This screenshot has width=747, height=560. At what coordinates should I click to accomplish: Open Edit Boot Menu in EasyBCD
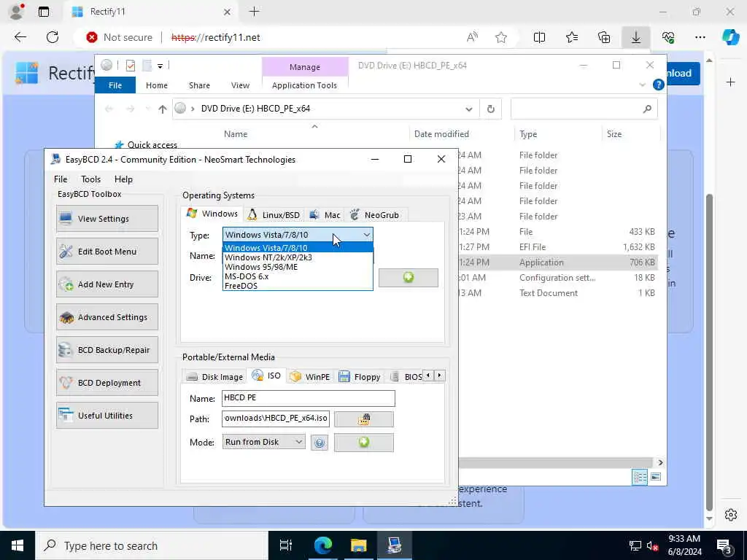(x=107, y=252)
